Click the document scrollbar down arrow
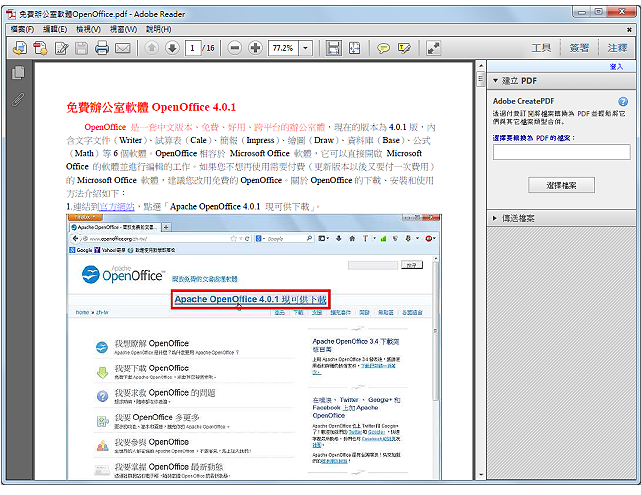Image resolution: width=641 pixels, height=495 pixels. (x=481, y=475)
